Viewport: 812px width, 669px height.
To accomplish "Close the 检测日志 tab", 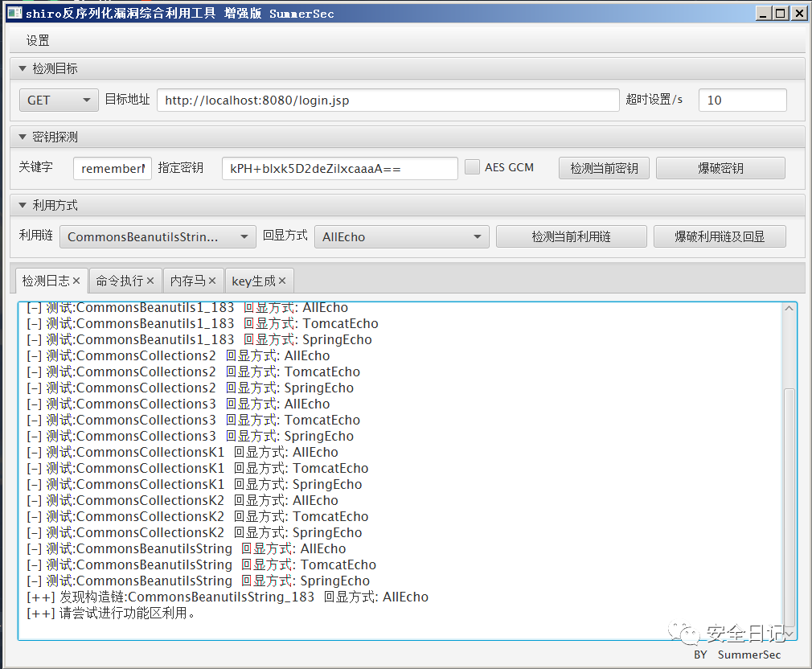I will 76,281.
